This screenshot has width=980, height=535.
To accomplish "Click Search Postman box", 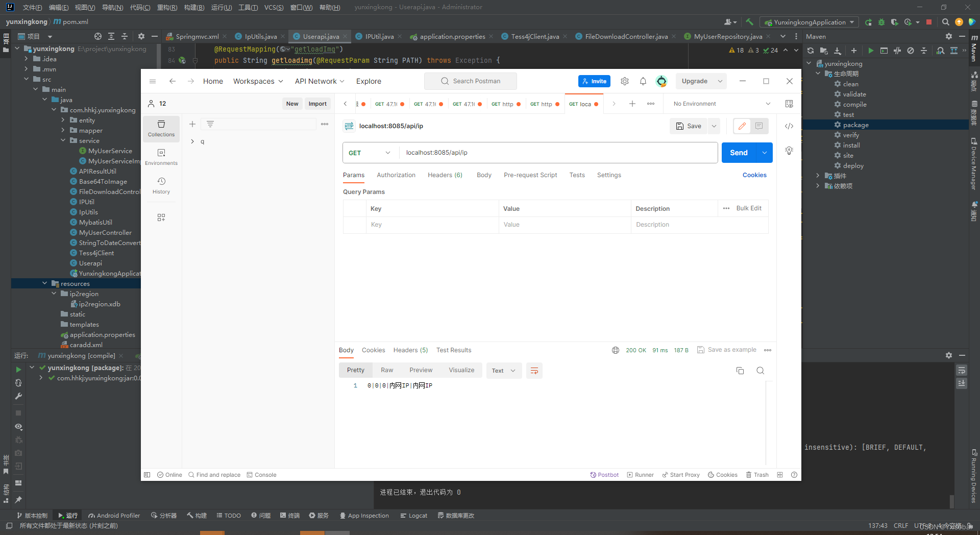I will tap(471, 81).
